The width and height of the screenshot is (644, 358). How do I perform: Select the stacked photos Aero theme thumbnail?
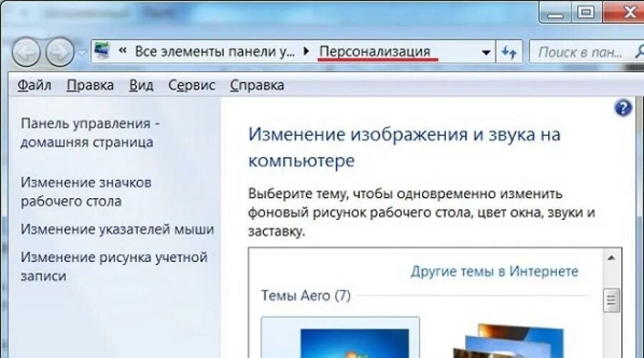(509, 341)
